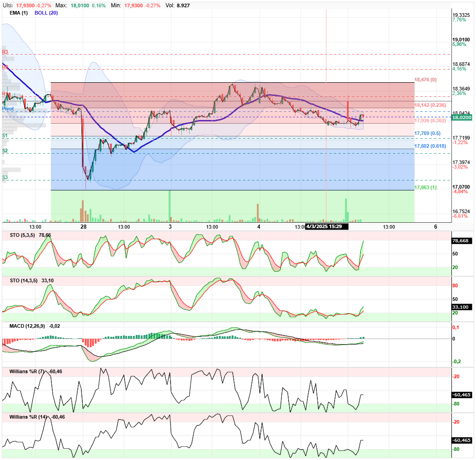Click the R3 resistance level label
Viewport: 476px width, 460px height.
pyautogui.click(x=5, y=52)
